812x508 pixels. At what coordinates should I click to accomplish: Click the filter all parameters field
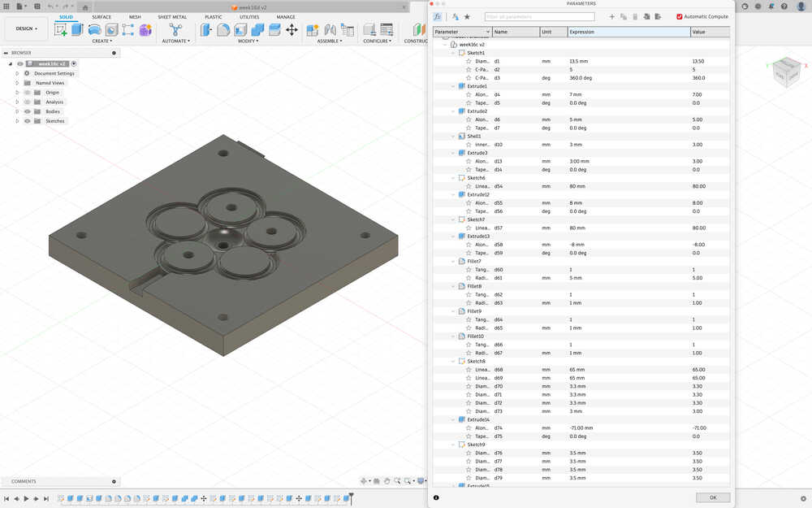[539, 16]
